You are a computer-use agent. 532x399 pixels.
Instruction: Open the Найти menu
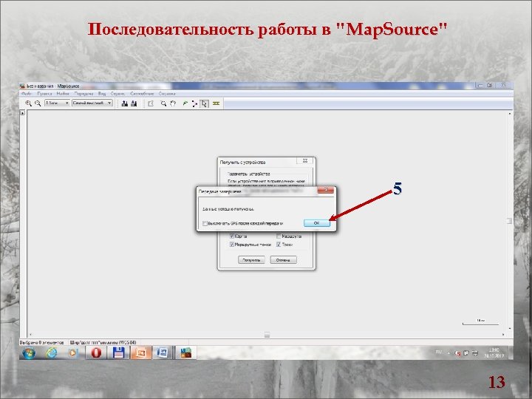pos(63,93)
